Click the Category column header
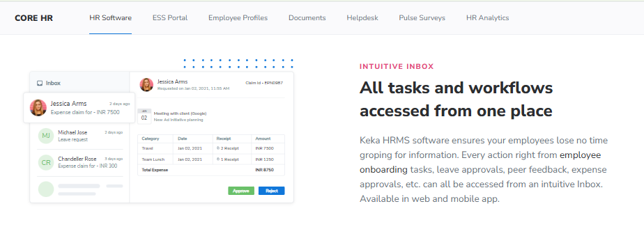Image resolution: width=644 pixels, height=252 pixels. click(151, 139)
